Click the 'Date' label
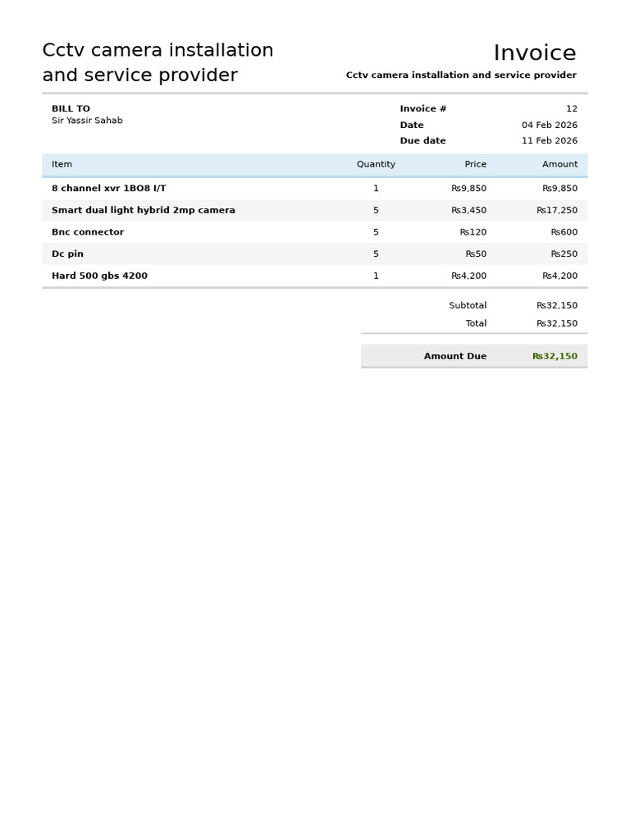630x840 pixels. 412,125
